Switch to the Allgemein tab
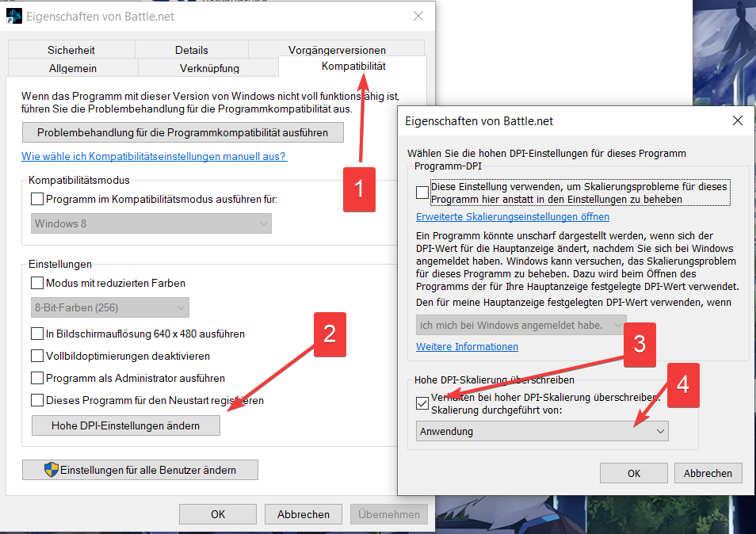This screenshot has height=534, width=756. tap(73, 68)
